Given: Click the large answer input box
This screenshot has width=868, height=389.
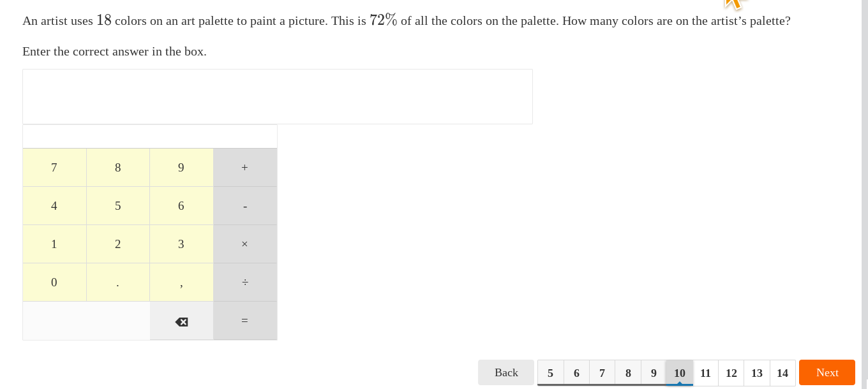Looking at the screenshot, I should [278, 96].
